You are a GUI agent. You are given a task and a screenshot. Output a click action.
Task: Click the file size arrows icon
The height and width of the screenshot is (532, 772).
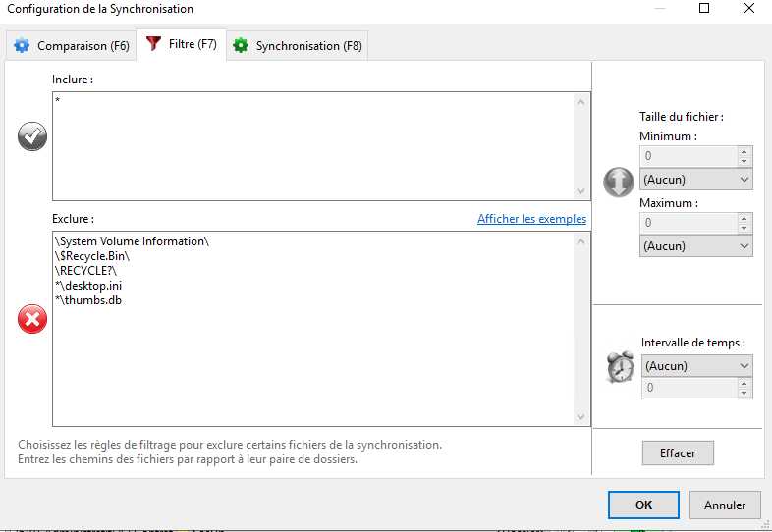pyautogui.click(x=619, y=183)
